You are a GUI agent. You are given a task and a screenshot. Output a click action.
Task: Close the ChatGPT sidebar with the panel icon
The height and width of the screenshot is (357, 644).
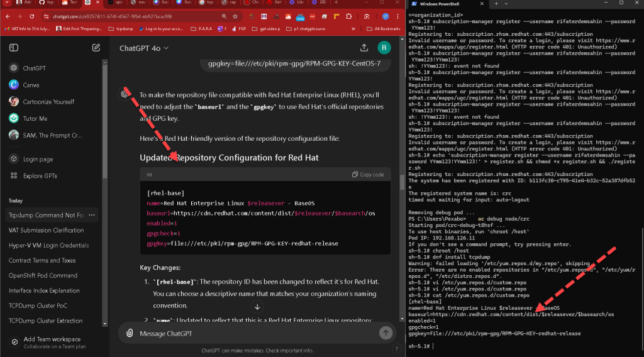14,48
